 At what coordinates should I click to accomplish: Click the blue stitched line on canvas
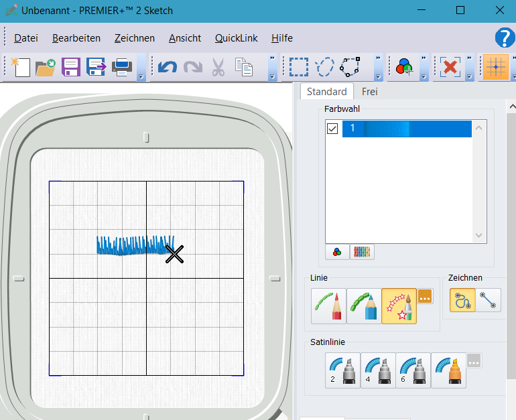tap(135, 245)
